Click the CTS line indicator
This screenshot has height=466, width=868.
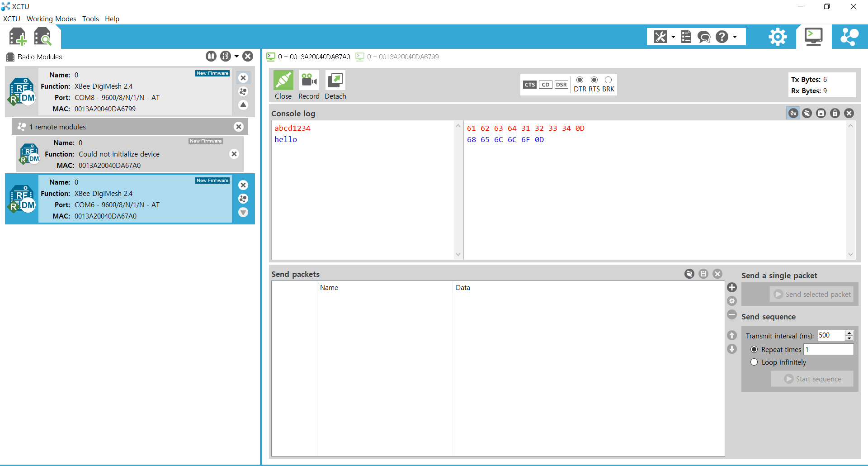[x=530, y=85]
